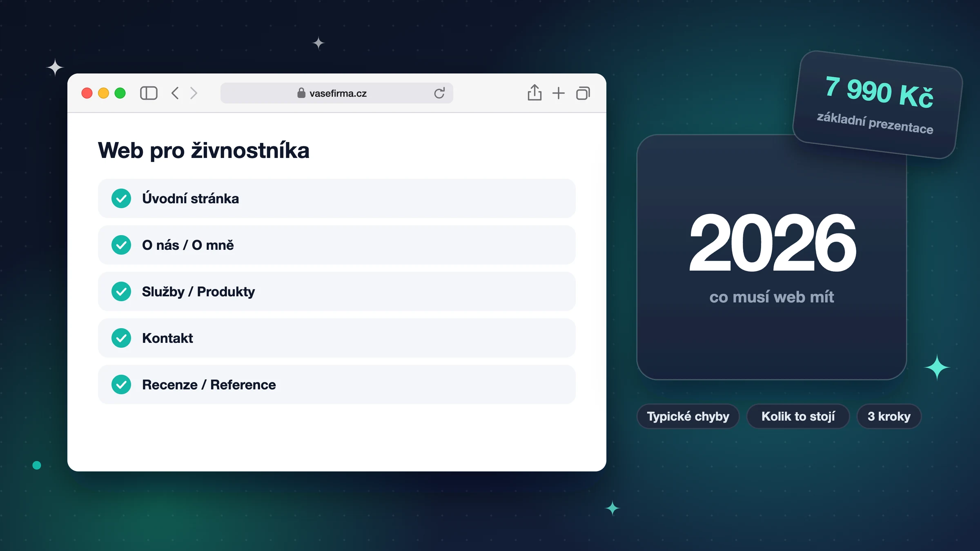Toggle the browser sidebar icon
This screenshot has height=551, width=980.
pos(149,93)
